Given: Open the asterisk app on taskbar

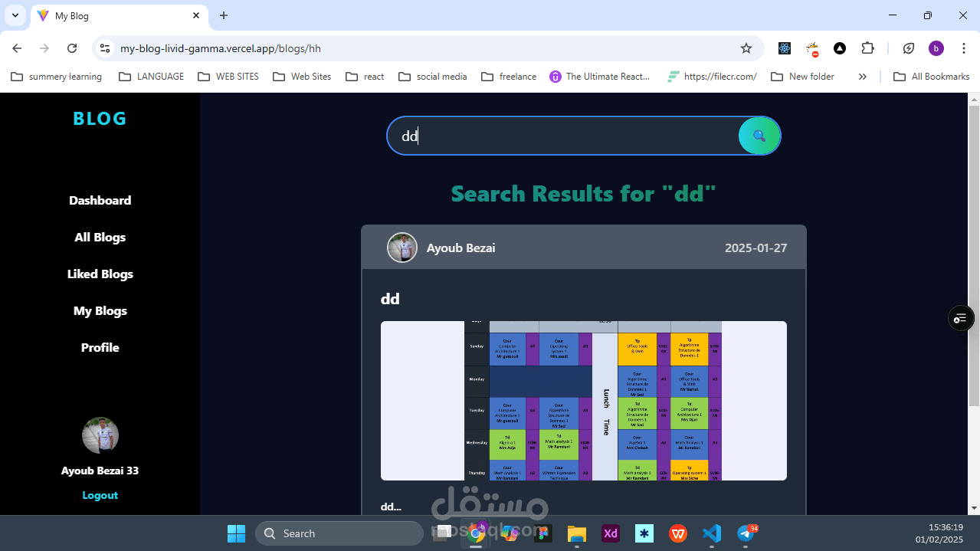Looking at the screenshot, I should [644, 533].
